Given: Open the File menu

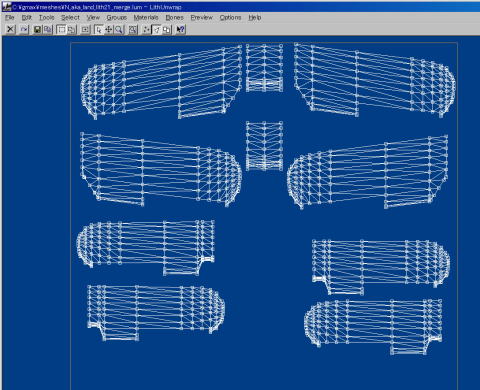Looking at the screenshot, I should 9,17.
